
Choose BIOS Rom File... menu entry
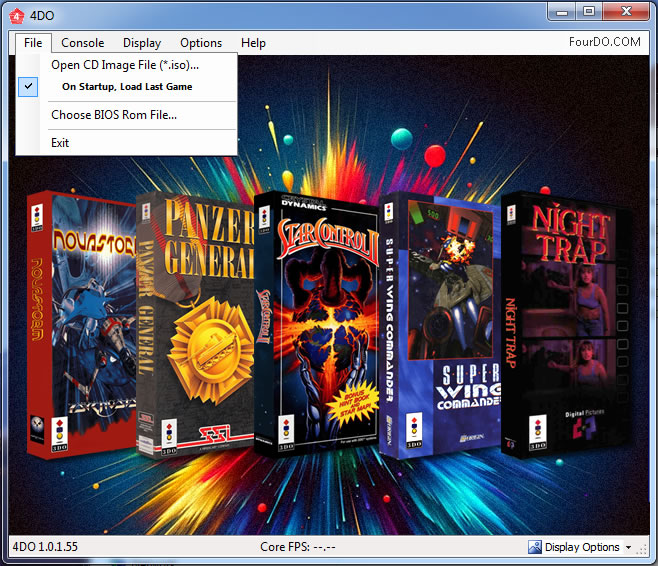(x=114, y=115)
